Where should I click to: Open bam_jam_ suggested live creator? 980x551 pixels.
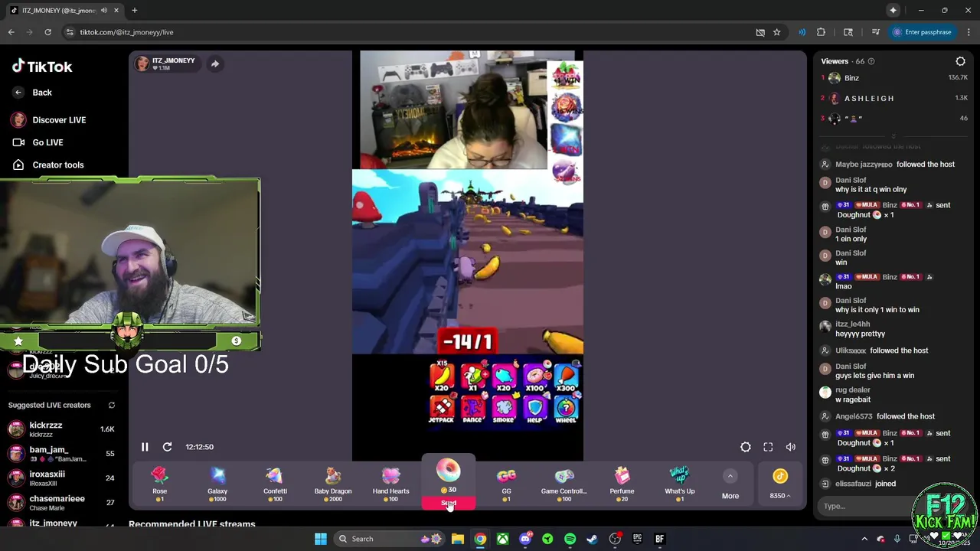point(61,453)
